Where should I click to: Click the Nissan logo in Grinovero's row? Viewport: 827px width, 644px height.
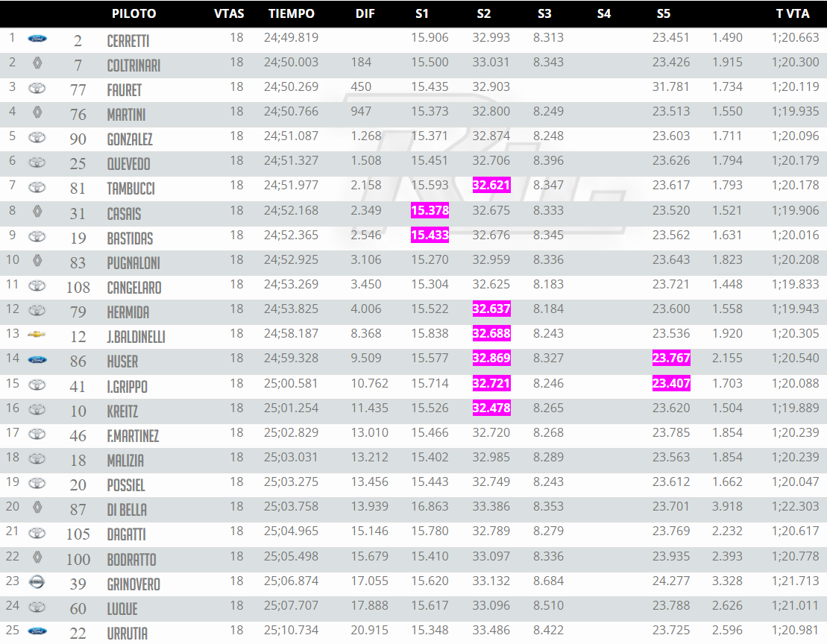37,581
